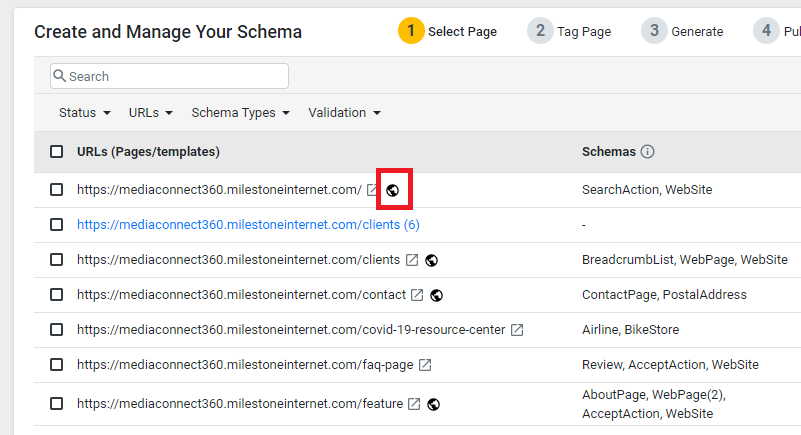Click the 'Create and Manage Your Schema' heading
The width and height of the screenshot is (801, 435).
point(168,32)
